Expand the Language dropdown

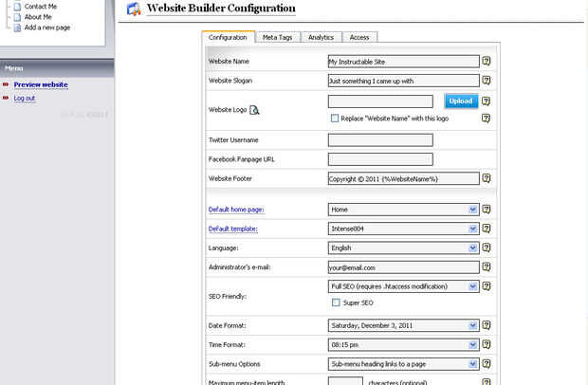tap(403, 248)
